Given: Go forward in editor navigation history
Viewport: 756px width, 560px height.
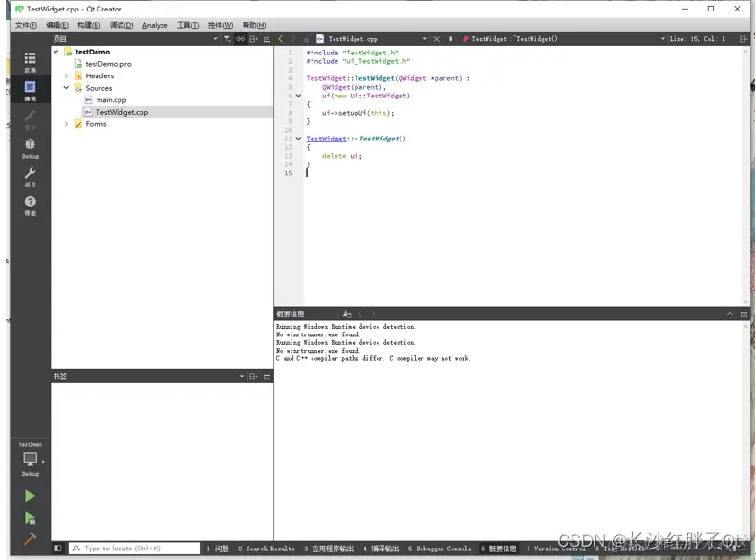Looking at the screenshot, I should pyautogui.click(x=292, y=39).
